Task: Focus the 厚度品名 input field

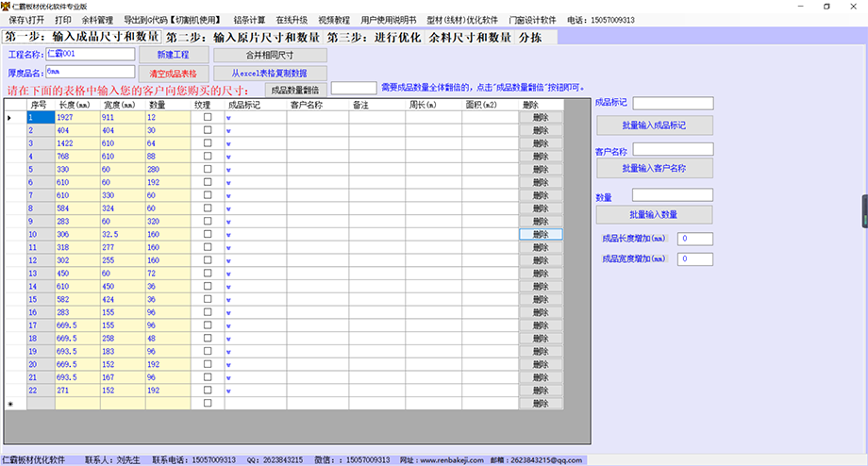Action: pos(91,72)
